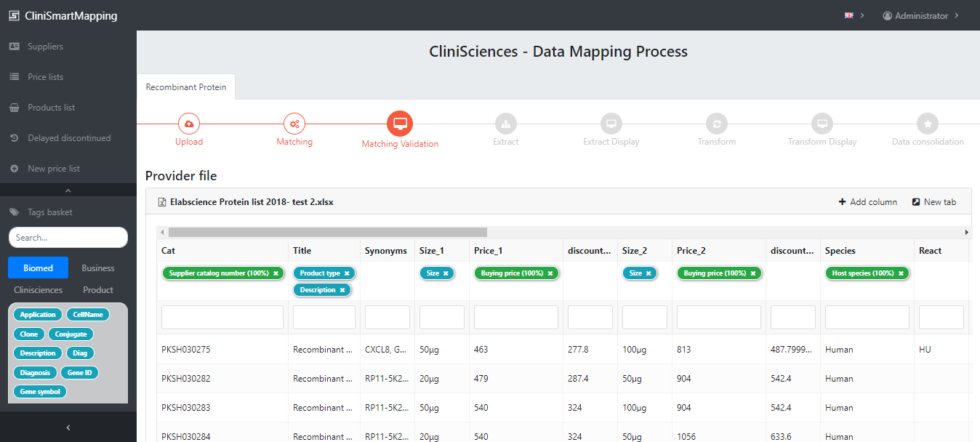Collapse the sidebar menu with up chevron
Image resolution: width=980 pixels, height=442 pixels.
(x=68, y=190)
